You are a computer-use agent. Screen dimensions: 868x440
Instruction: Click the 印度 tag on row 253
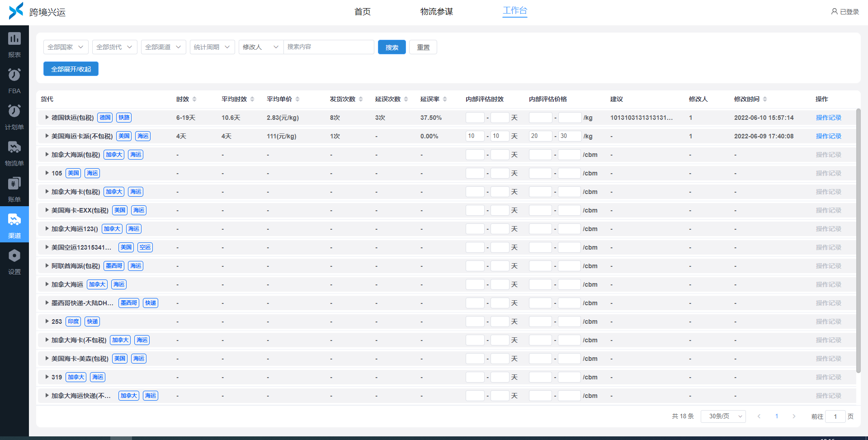tap(73, 322)
